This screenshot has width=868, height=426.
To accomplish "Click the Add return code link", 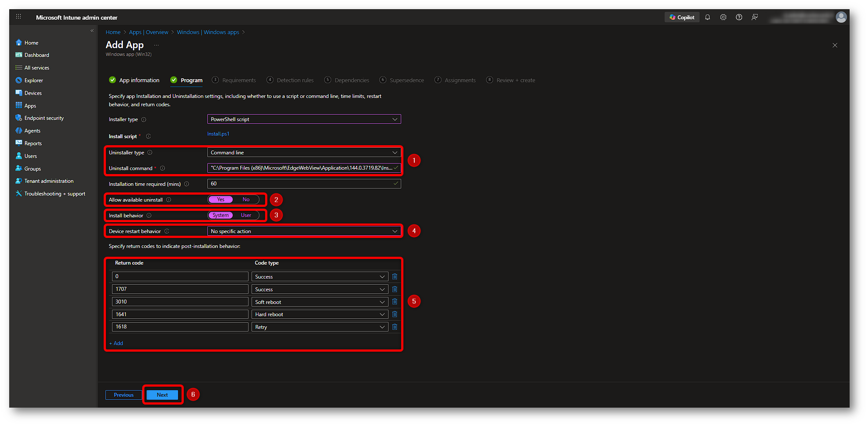I will pyautogui.click(x=116, y=343).
